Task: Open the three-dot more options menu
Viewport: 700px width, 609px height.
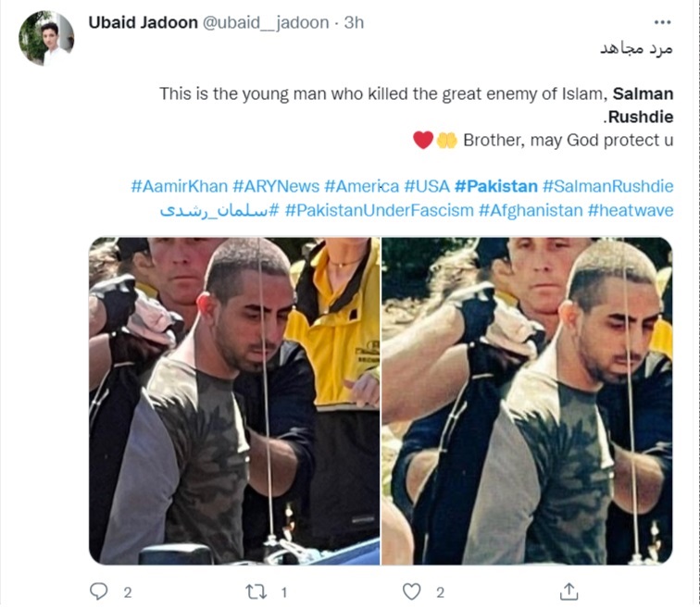Action: [663, 22]
